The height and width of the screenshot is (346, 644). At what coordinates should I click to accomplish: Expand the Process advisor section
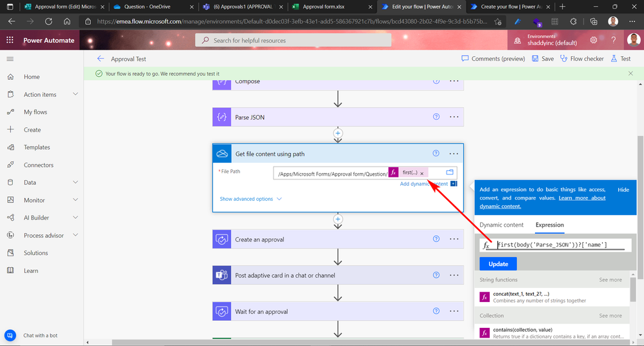(x=75, y=235)
